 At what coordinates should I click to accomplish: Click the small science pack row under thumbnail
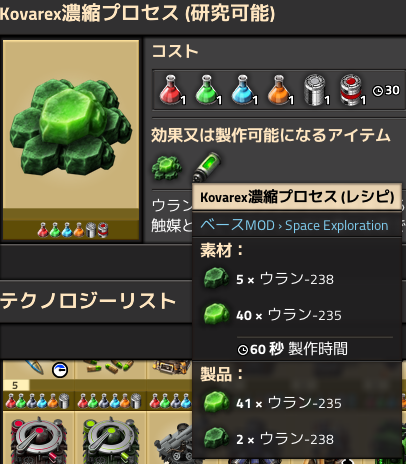73,230
